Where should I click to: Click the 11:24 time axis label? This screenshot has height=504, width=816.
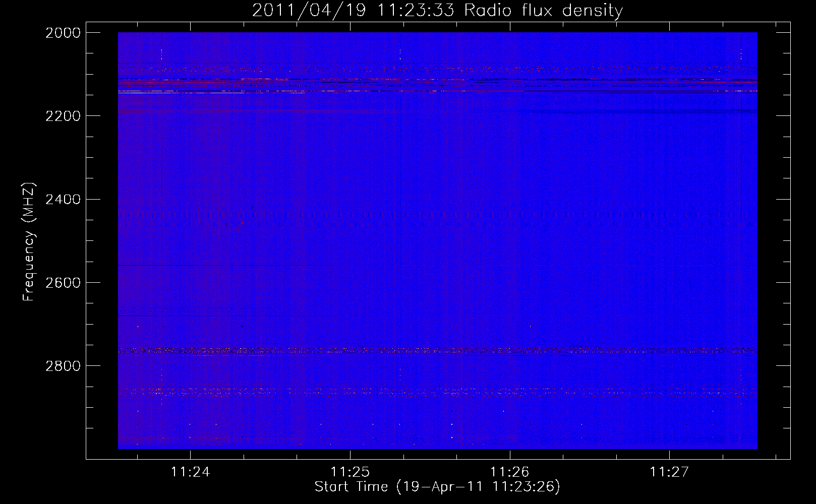pos(190,472)
